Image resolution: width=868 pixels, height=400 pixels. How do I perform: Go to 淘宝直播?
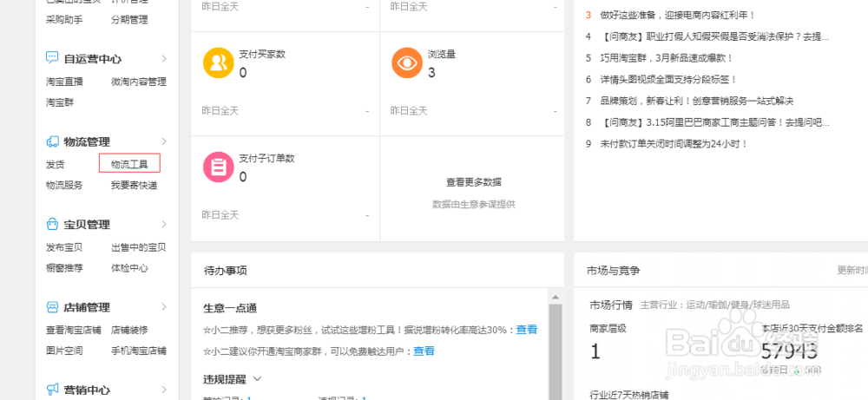click(64, 82)
